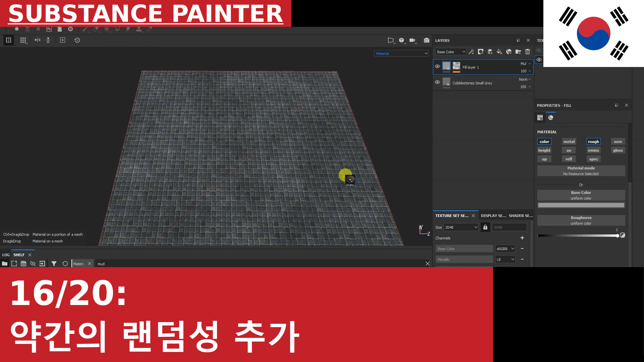Screen dimensions: 644x362
Task: Hide Cobblestones Small Grey layer eye
Action: pos(437,82)
